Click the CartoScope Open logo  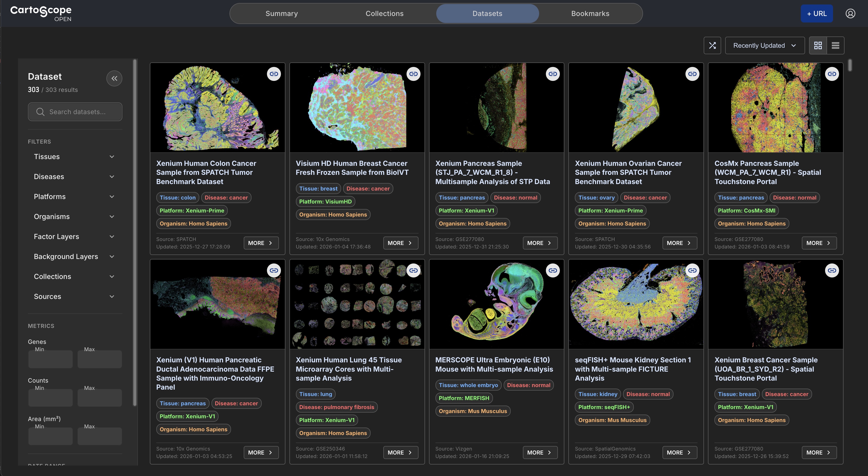click(x=41, y=13)
